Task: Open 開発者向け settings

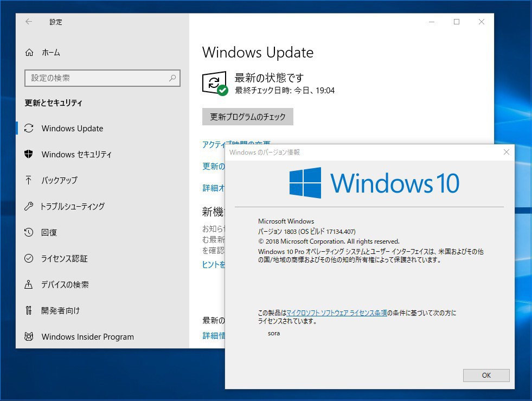Action: tap(102, 311)
